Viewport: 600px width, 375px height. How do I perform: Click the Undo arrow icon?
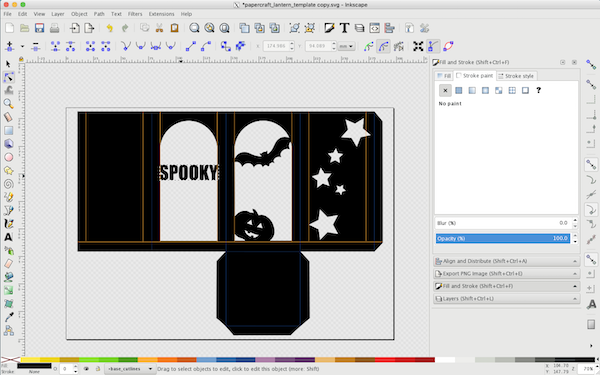109,28
